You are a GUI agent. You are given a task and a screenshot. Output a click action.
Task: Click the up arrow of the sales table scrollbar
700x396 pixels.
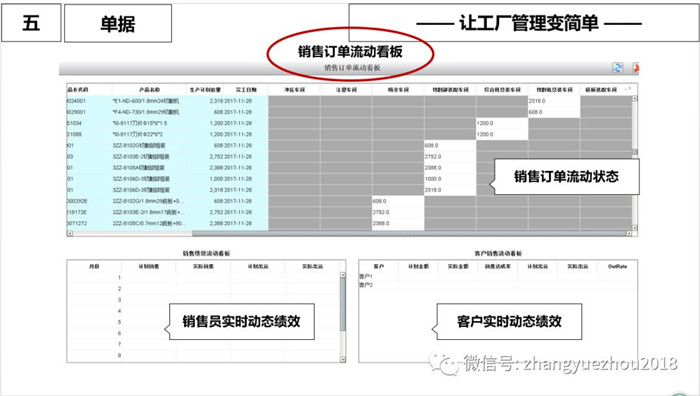tap(342, 275)
